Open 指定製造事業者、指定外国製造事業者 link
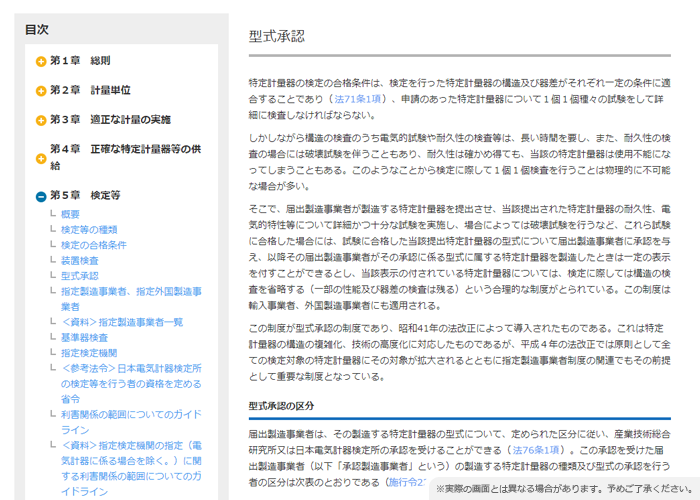Screen dimensions: 700x500 click(x=131, y=299)
